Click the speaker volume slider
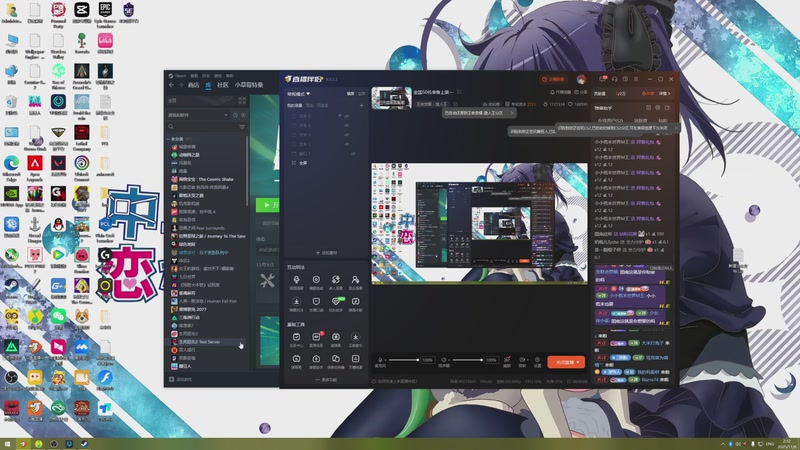This screenshot has width=800, height=450. (468, 360)
